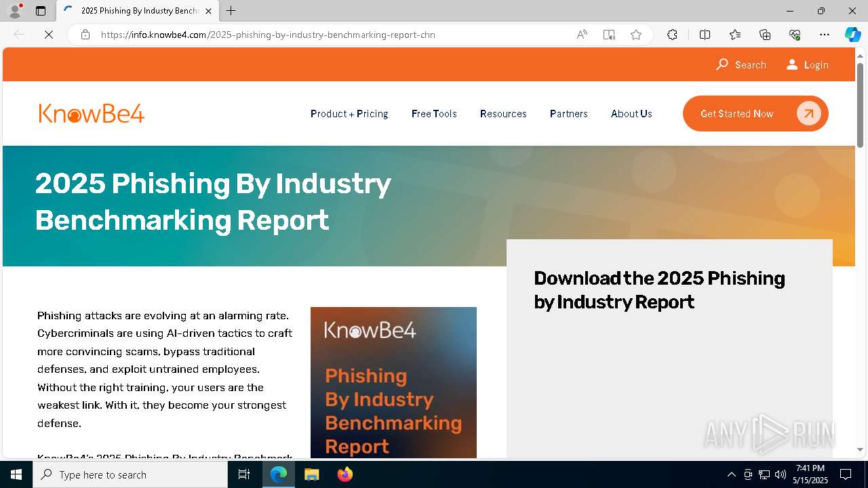Image resolution: width=868 pixels, height=488 pixels.
Task: Go to KnowBe4 homepage via logo
Action: coord(92,113)
